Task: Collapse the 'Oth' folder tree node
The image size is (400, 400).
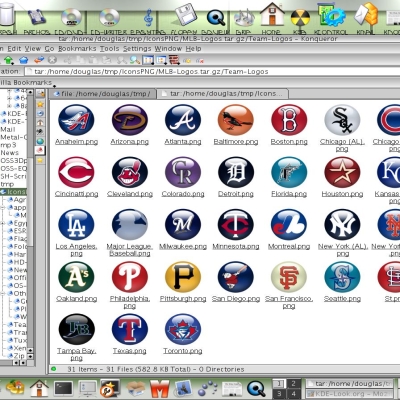Action: pyautogui.click(x=3, y=294)
